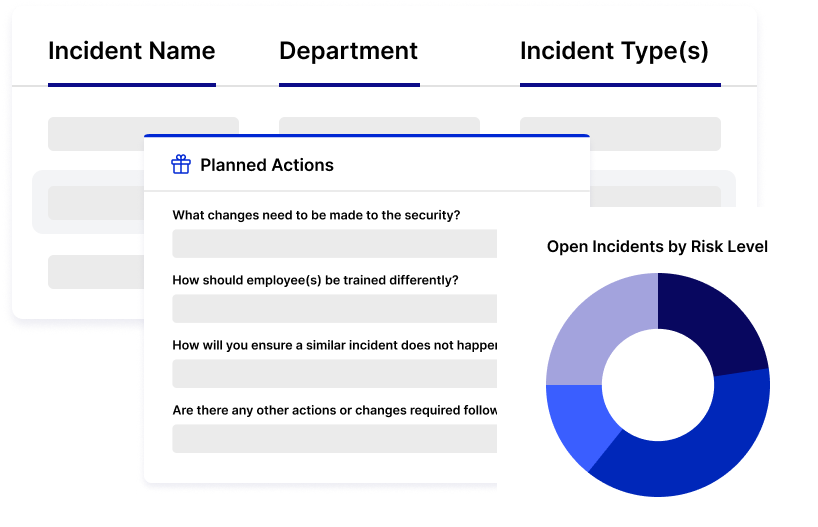
Task: Click the 'How will you ensure a similar incident' label
Action: click(334, 345)
